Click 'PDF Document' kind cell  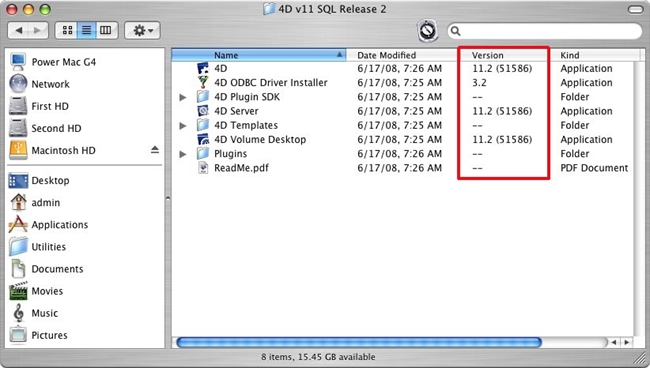594,168
